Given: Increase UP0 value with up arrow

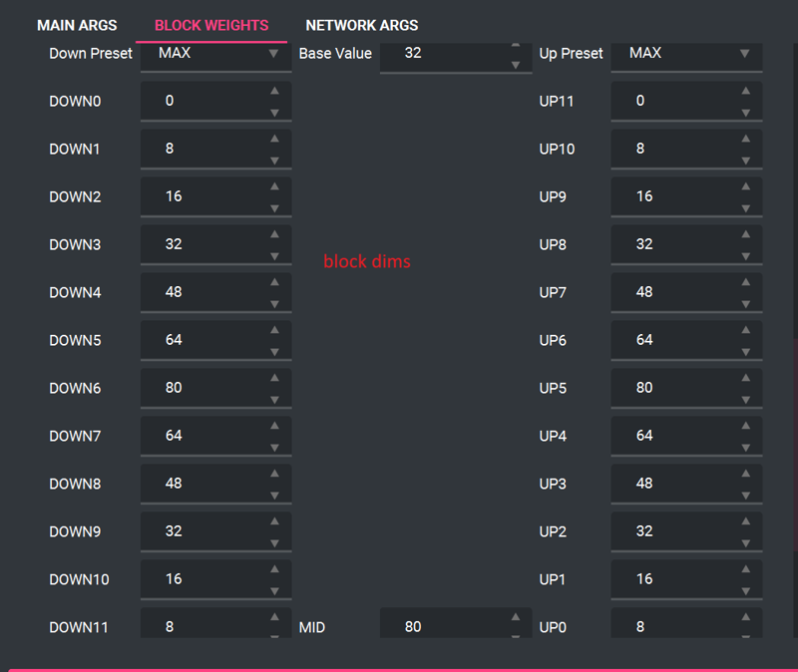Looking at the screenshot, I should 745,617.
